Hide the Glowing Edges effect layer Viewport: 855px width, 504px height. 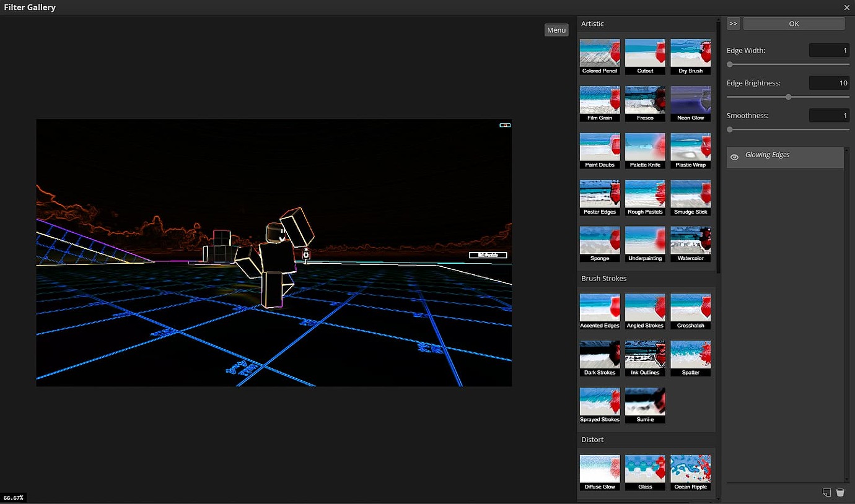[x=734, y=157]
